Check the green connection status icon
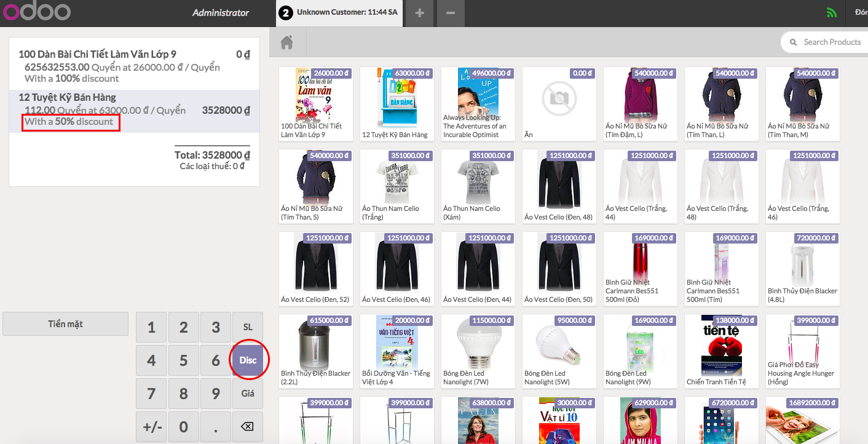This screenshot has width=868, height=444. pyautogui.click(x=832, y=12)
